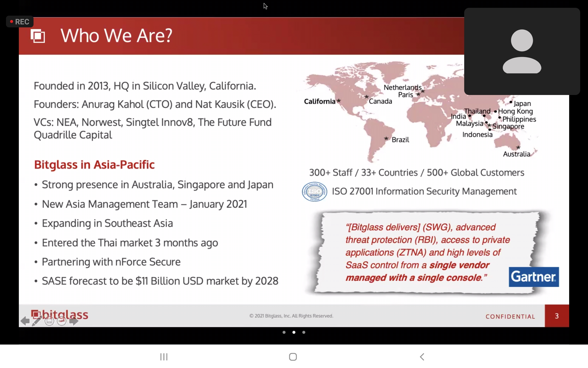Click the Gartner quote text box

pos(427,253)
